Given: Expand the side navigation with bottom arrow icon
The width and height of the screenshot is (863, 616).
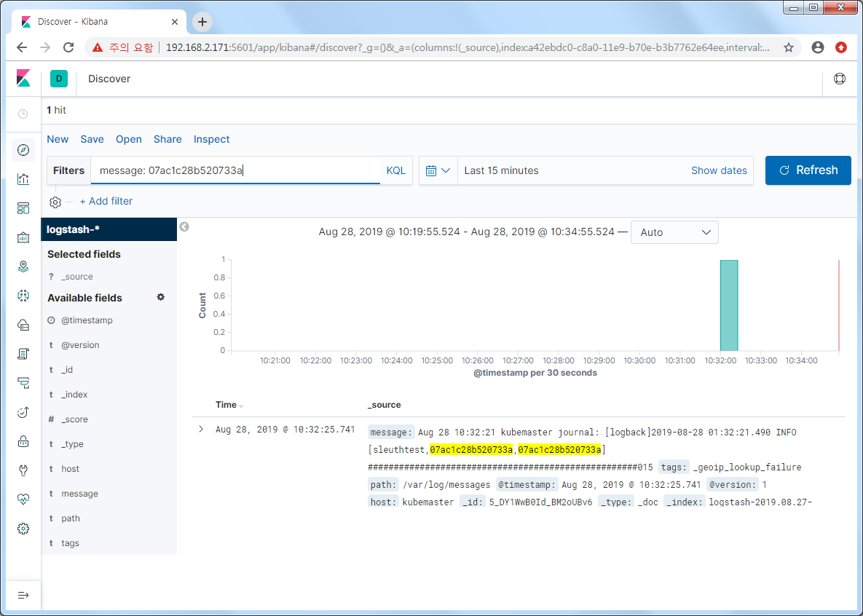Looking at the screenshot, I should tap(23, 595).
